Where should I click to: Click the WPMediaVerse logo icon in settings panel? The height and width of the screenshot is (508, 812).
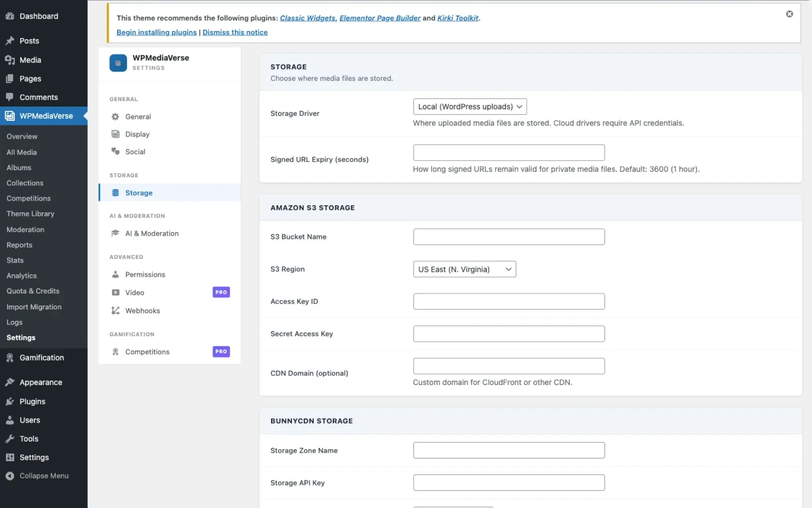118,63
